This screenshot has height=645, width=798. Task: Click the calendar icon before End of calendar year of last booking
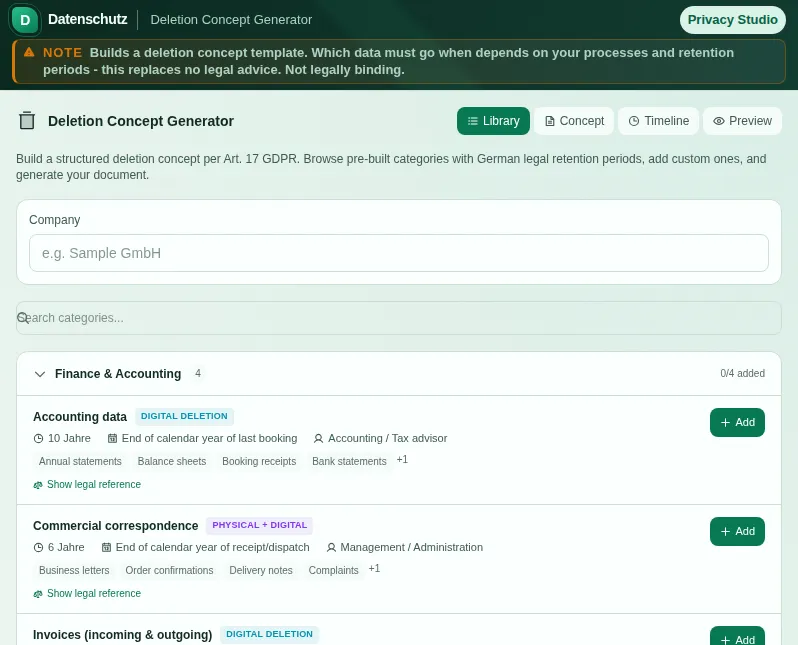pos(112,438)
